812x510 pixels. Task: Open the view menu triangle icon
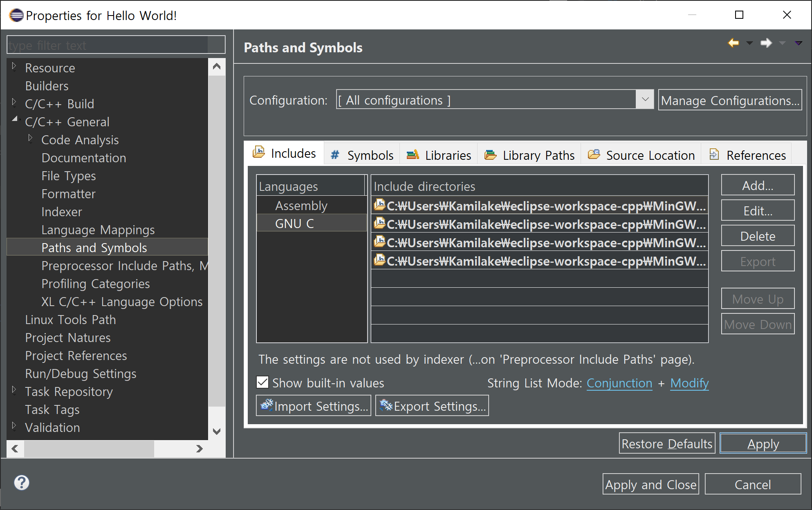[798, 43]
